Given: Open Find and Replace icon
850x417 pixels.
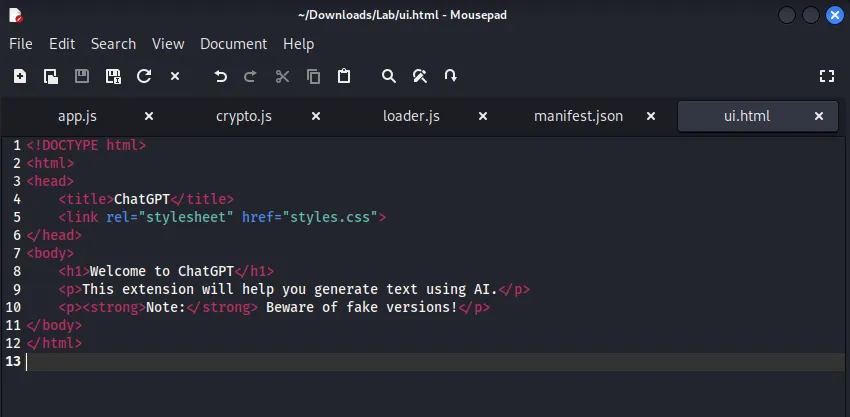Looking at the screenshot, I should click(420, 76).
